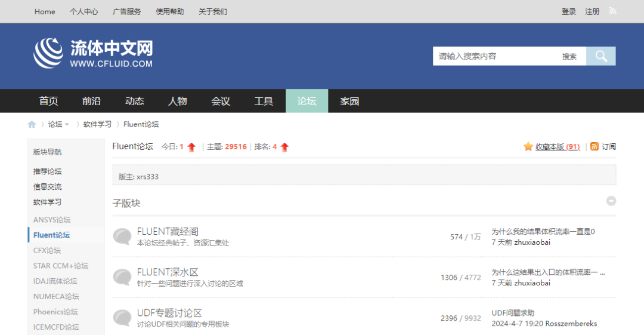
Task: Open the 动态 nav tab
Action: (134, 101)
